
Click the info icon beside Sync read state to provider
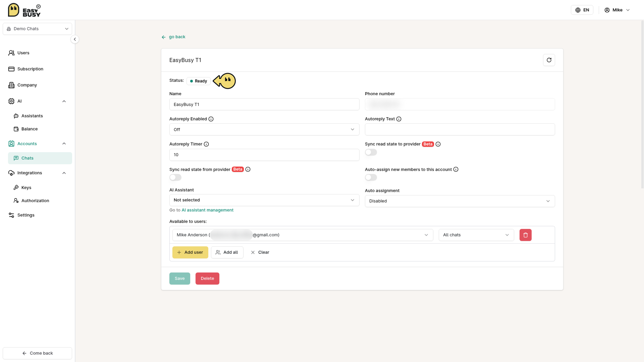(438, 144)
